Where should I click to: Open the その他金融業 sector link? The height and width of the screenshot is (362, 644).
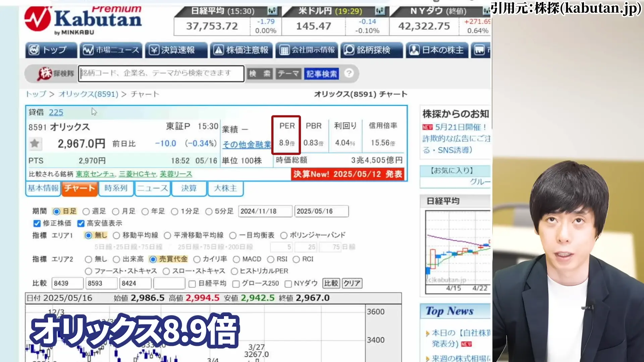pos(247,144)
